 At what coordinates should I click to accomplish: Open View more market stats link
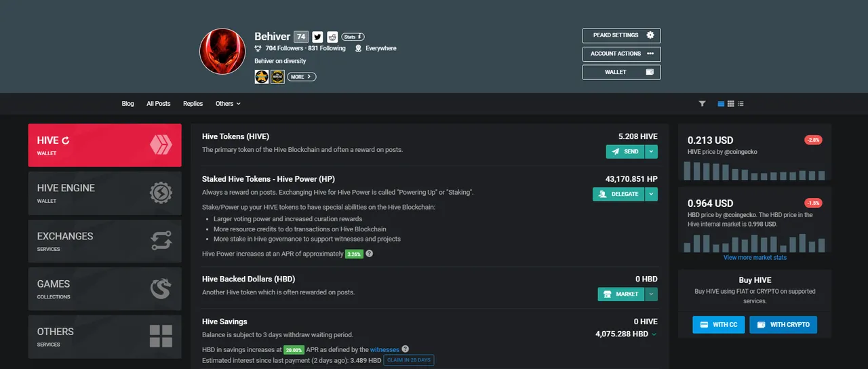point(755,258)
